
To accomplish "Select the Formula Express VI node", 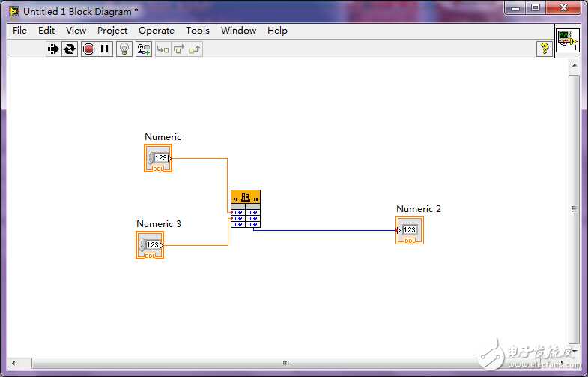I will coord(246,208).
